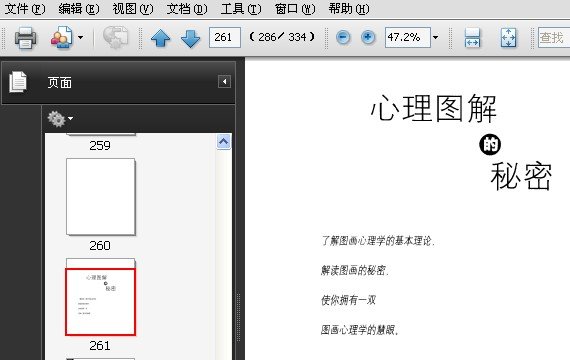Open the 编辑(E) menu
Viewport: 570px width, 360px height.
[x=79, y=9]
